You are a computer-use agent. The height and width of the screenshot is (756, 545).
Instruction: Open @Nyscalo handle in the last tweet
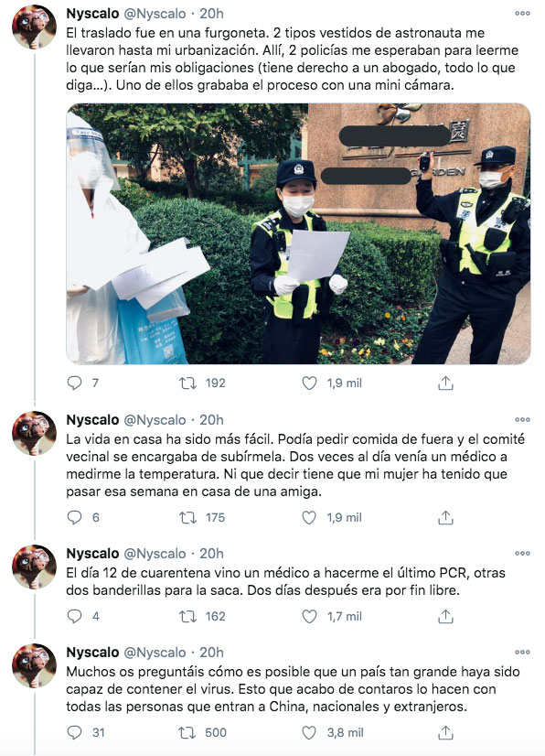click(x=155, y=653)
